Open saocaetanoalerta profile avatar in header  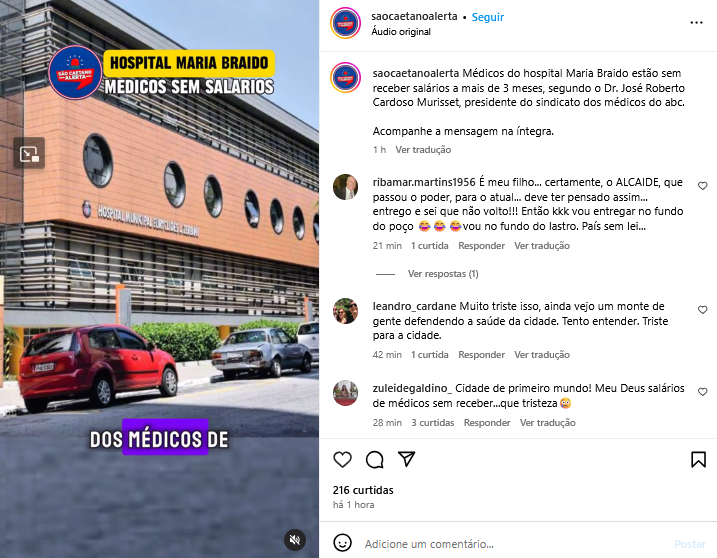[346, 23]
